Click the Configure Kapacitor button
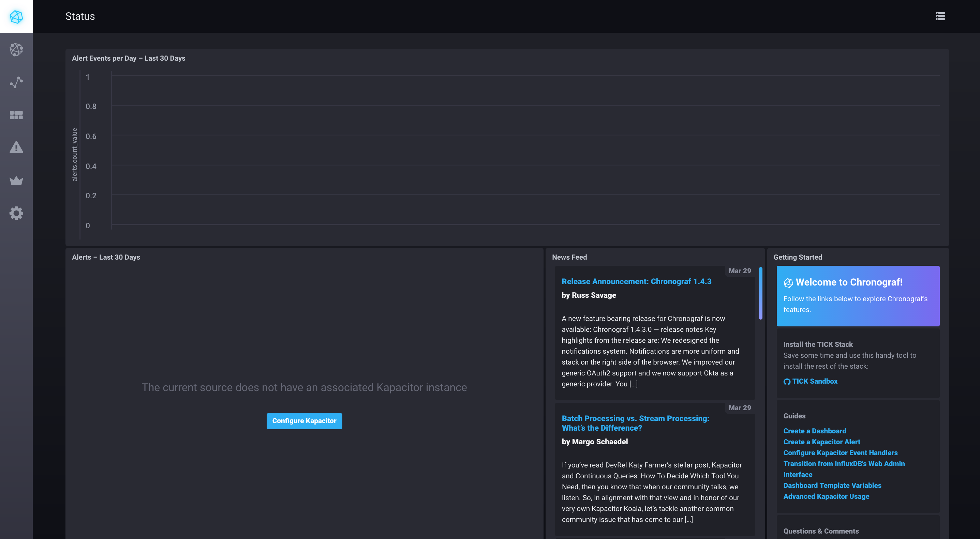Screen dimensions: 980x539 click(x=304, y=421)
